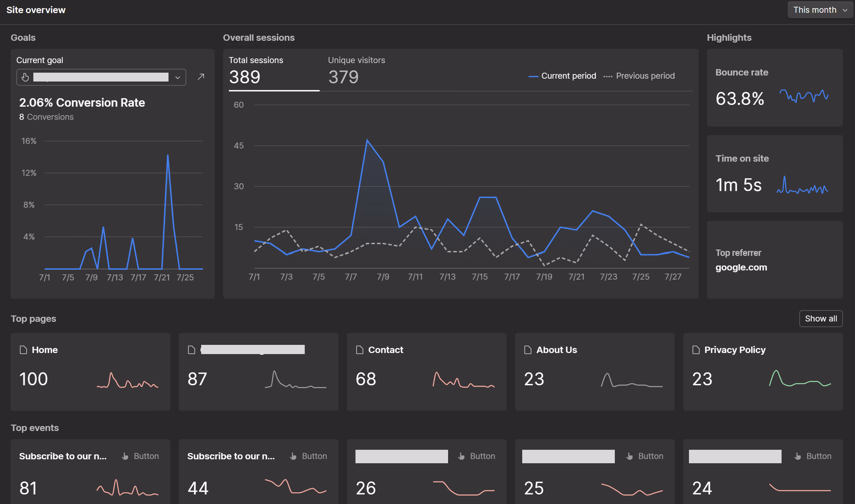
Task: Click the button icon on the 25 event
Action: 629,456
